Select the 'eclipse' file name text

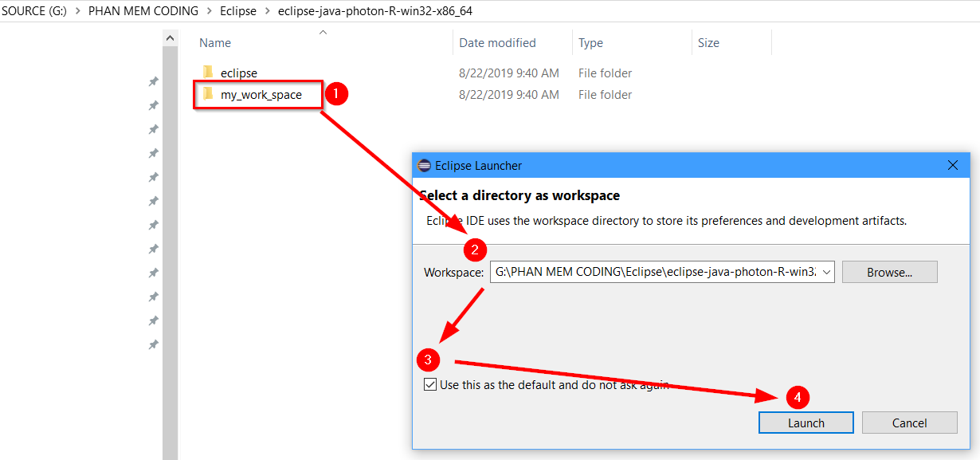coord(239,73)
